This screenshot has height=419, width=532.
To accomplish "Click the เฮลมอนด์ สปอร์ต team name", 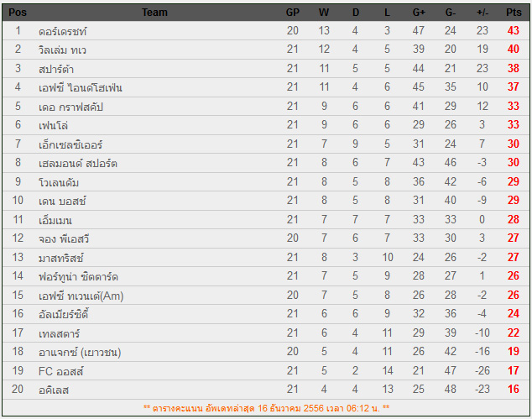I will 78,163.
